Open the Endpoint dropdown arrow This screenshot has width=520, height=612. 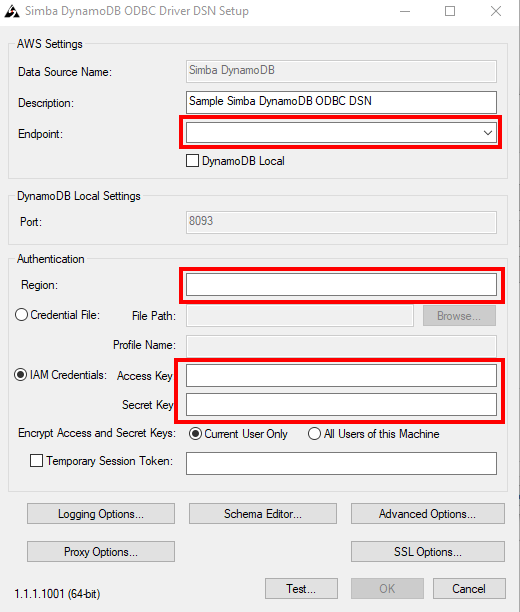click(x=488, y=133)
